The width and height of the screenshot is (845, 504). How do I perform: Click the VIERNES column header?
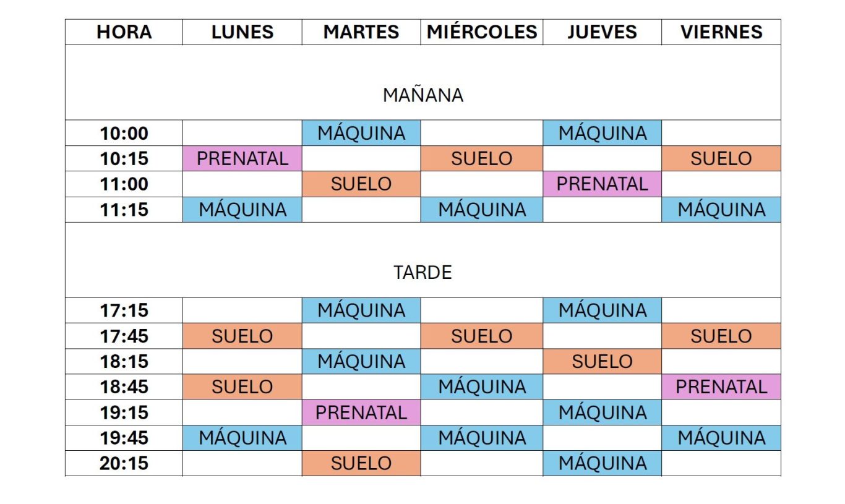721,32
